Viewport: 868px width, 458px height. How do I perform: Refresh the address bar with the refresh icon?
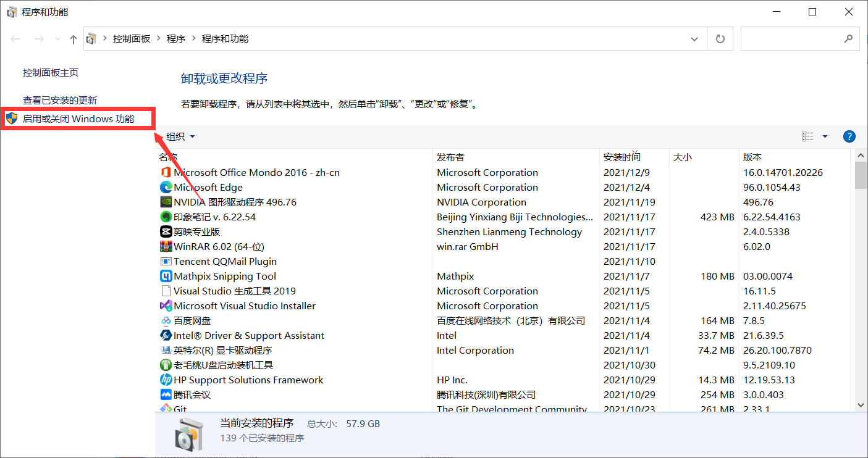coord(720,38)
